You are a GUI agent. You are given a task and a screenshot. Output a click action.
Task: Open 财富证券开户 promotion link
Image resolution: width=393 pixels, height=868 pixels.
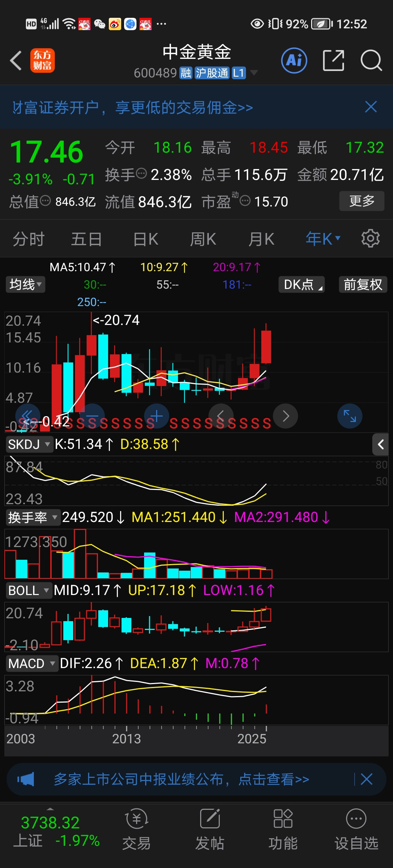[x=133, y=108]
